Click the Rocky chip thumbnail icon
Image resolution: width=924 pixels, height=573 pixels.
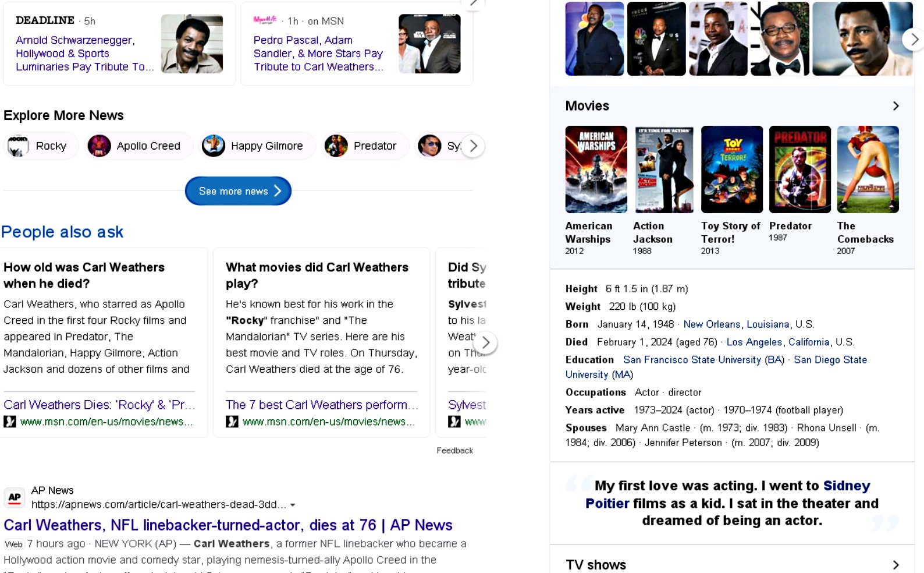[18, 146]
